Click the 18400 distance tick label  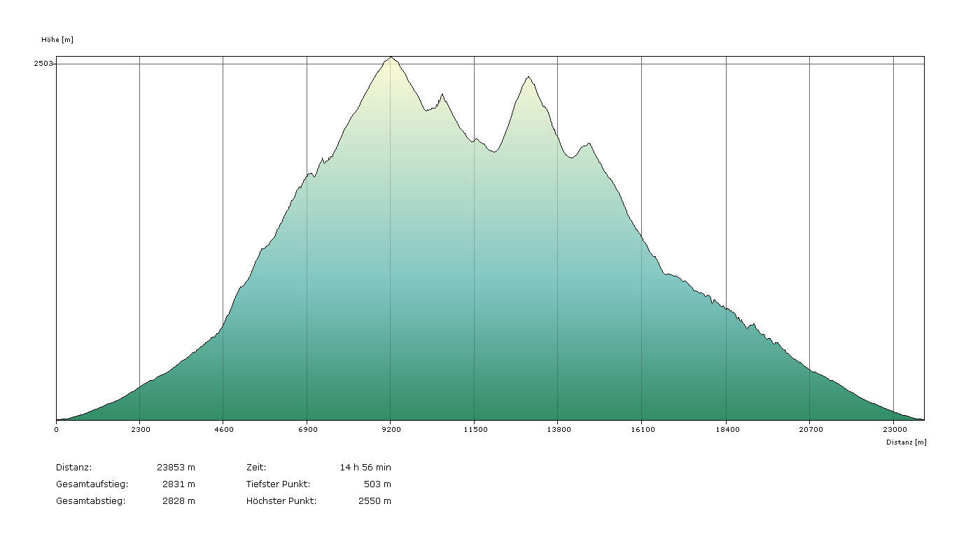pyautogui.click(x=727, y=429)
